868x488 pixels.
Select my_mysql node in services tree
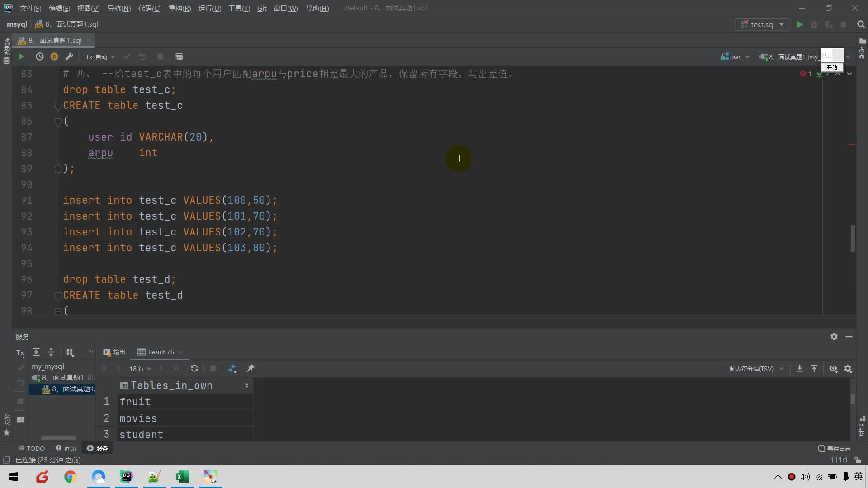coord(48,366)
